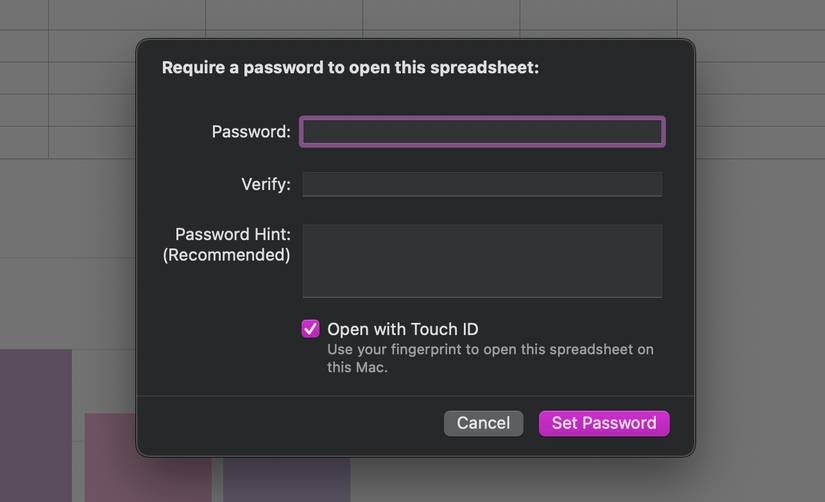Click the fingerprint description text under Touch ID
This screenshot has width=825, height=502.
490,358
